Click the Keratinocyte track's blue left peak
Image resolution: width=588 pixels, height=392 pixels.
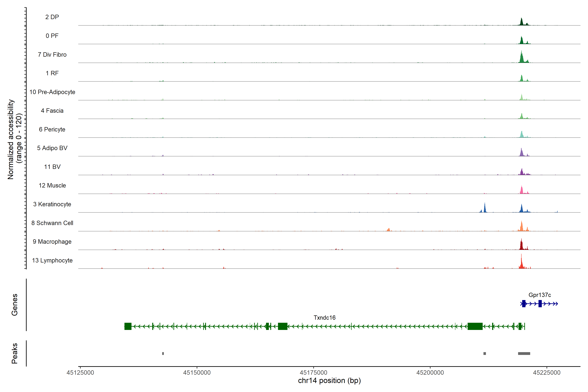[485, 209]
